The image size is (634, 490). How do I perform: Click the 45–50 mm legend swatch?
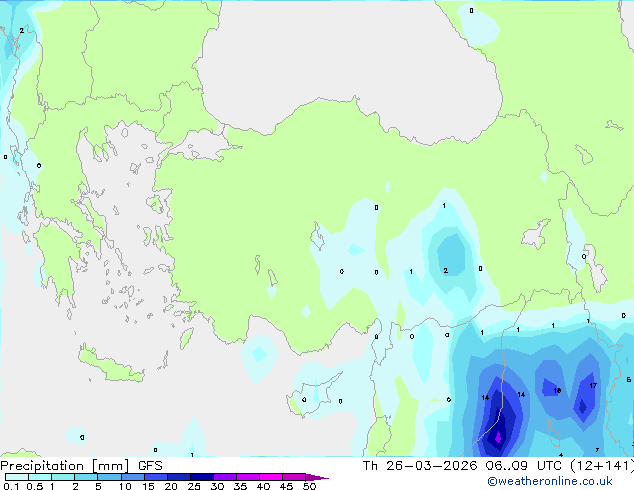294,477
